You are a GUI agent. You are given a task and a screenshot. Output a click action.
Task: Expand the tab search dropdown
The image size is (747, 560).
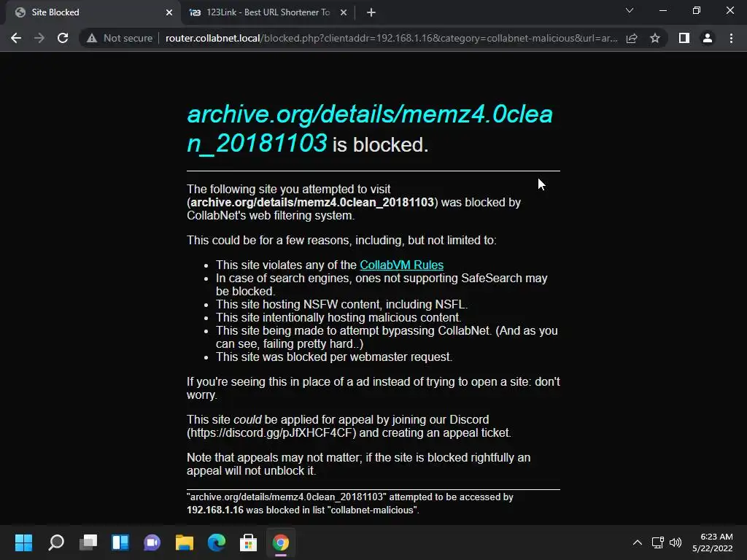click(x=630, y=10)
